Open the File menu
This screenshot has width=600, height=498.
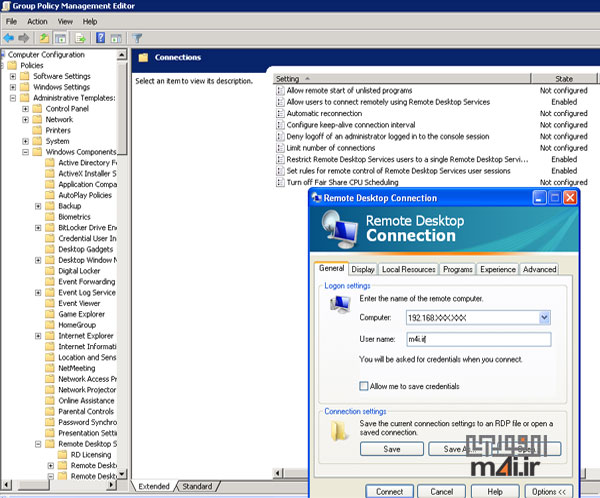tap(11, 21)
